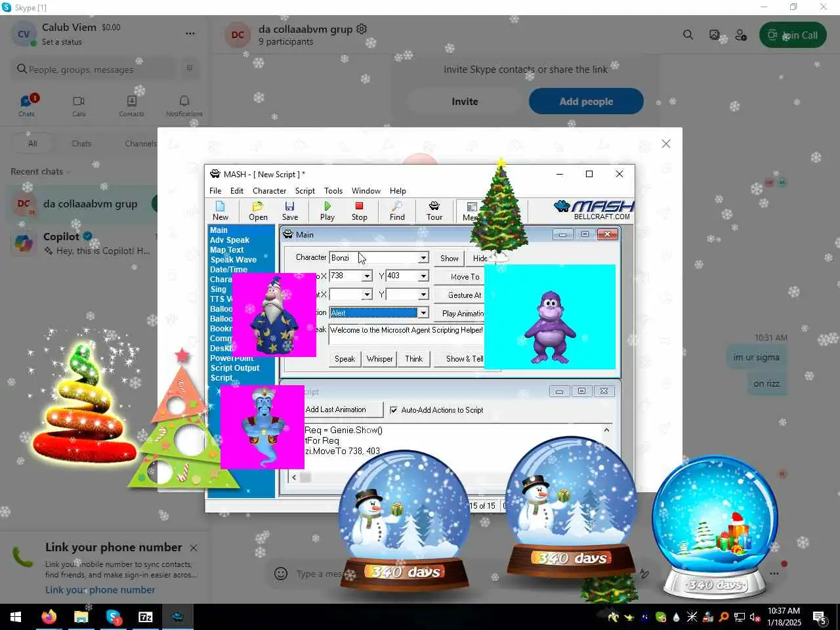Click the Add people button

tap(586, 102)
